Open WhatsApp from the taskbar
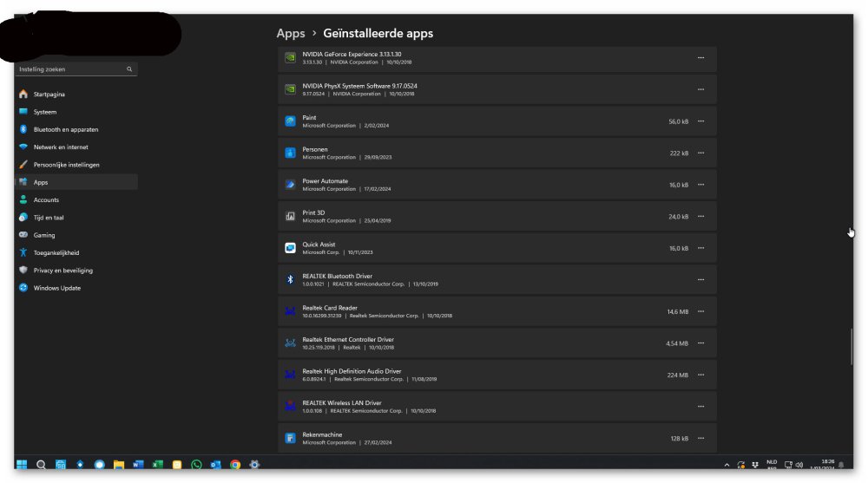 (x=196, y=465)
